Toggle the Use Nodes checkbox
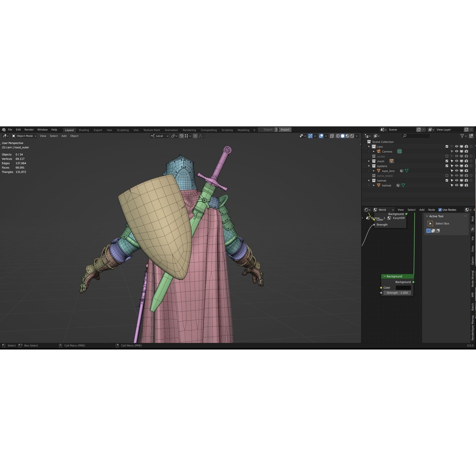 [440, 210]
